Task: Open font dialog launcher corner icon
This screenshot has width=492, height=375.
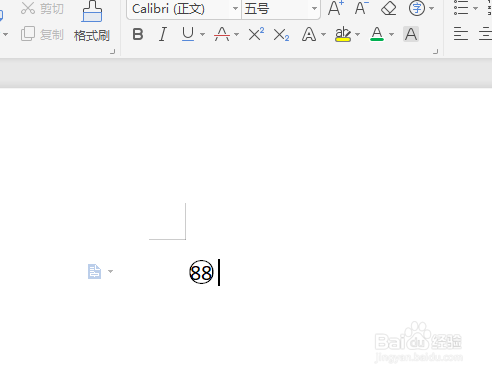Action: click(435, 51)
